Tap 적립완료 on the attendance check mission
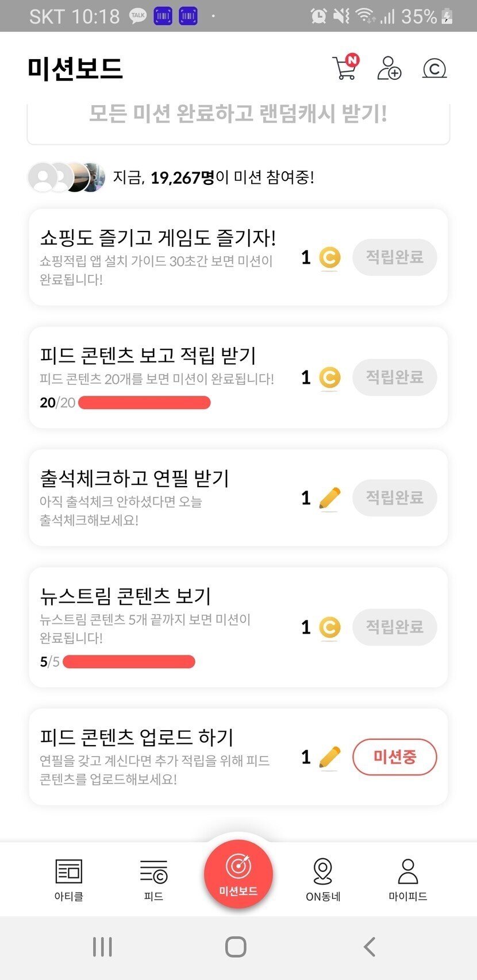This screenshot has width=477, height=980. click(x=394, y=497)
